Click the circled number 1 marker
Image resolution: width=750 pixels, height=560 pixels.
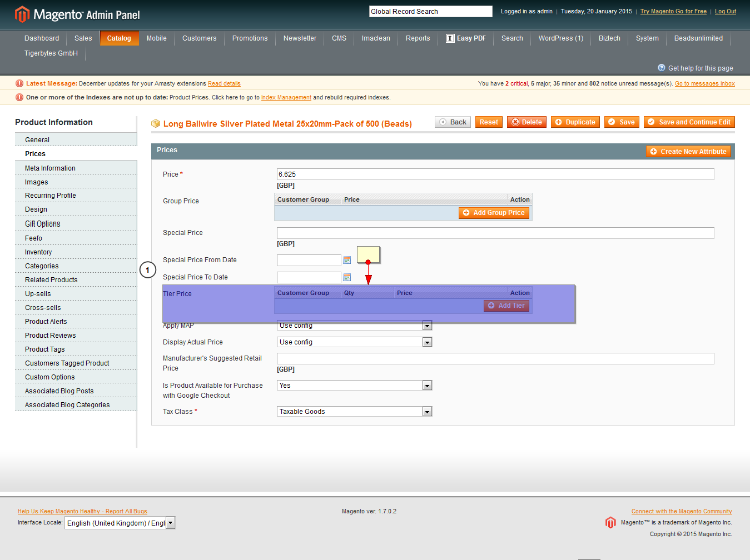click(x=147, y=270)
